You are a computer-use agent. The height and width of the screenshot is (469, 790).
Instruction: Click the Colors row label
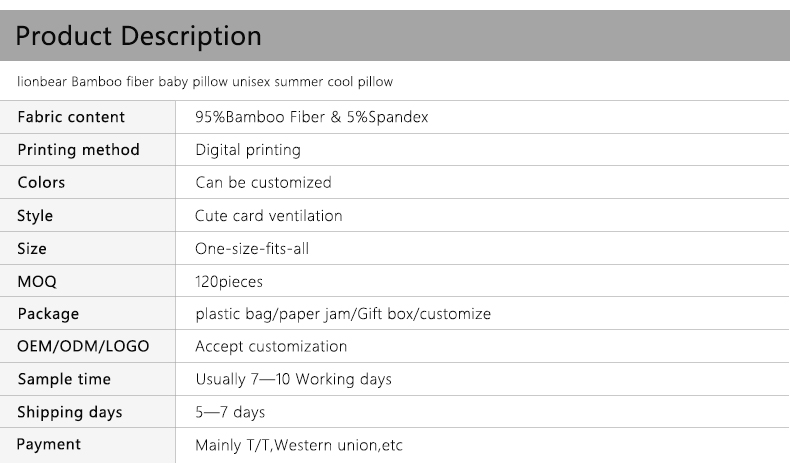pyautogui.click(x=41, y=183)
